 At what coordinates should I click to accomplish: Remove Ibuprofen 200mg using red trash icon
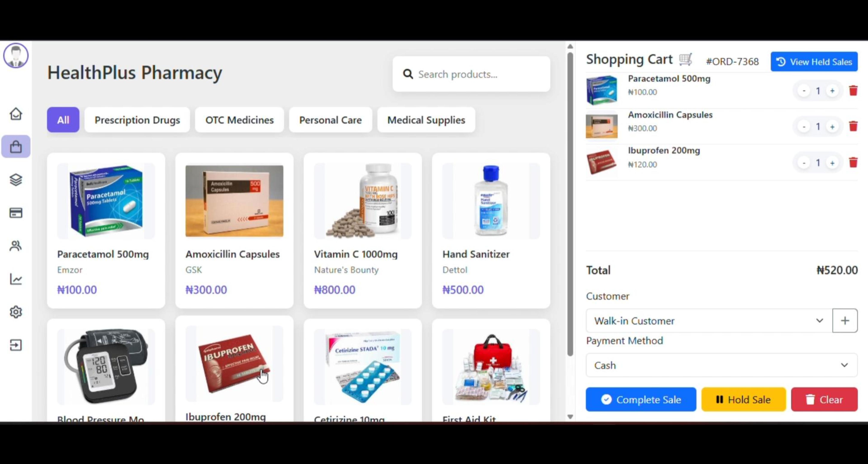[x=853, y=163]
